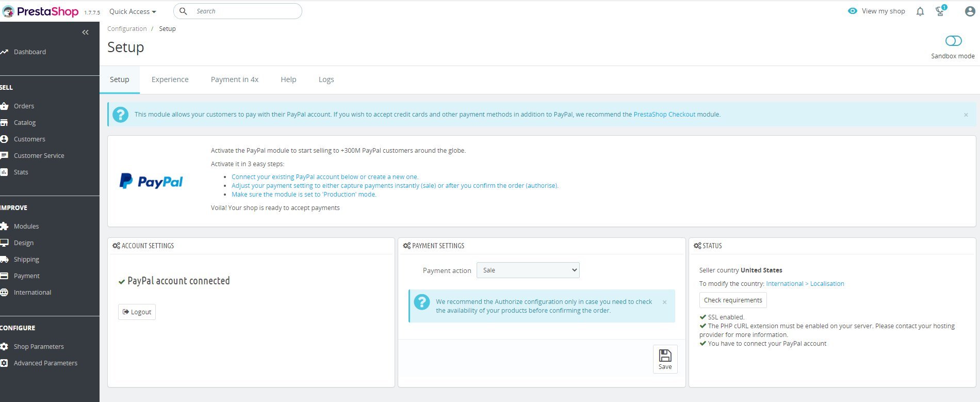
Task: Open the Payment action Sale dropdown
Action: coord(528,270)
